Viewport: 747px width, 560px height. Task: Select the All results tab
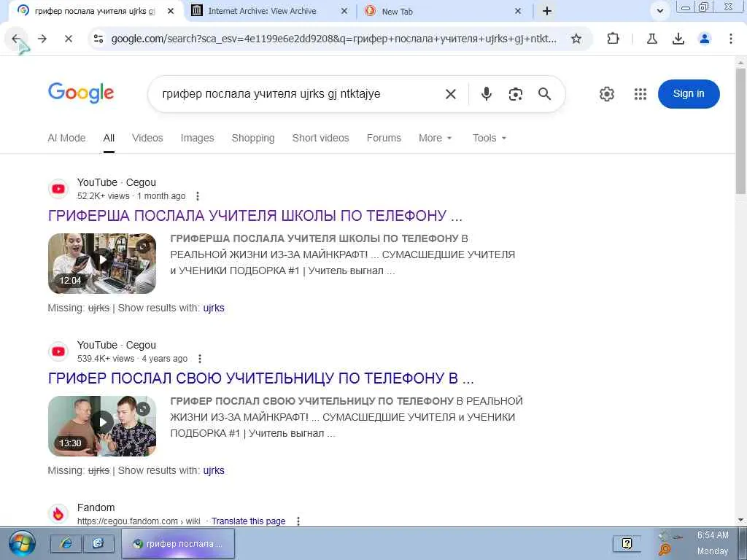click(109, 138)
